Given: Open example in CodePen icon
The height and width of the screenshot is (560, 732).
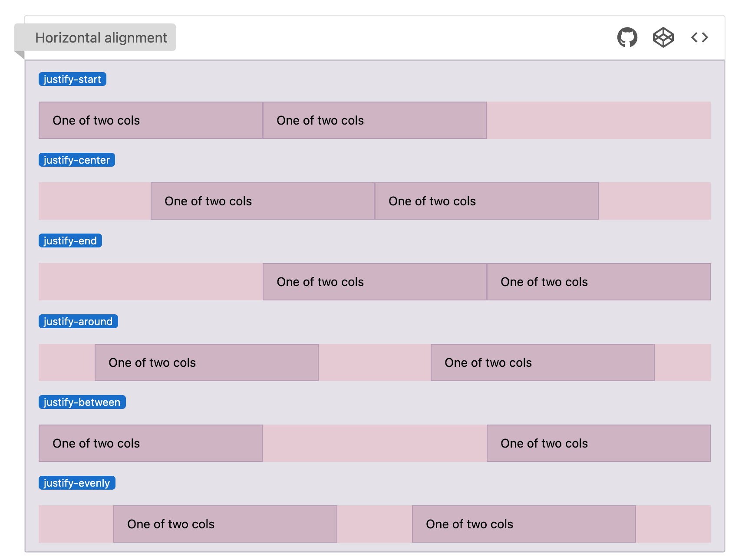Looking at the screenshot, I should pyautogui.click(x=663, y=37).
